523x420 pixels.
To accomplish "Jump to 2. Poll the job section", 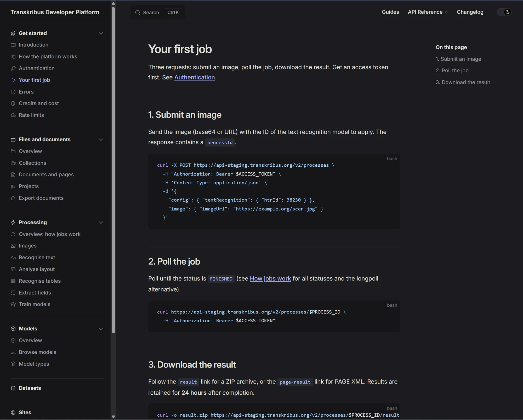I will click(452, 71).
